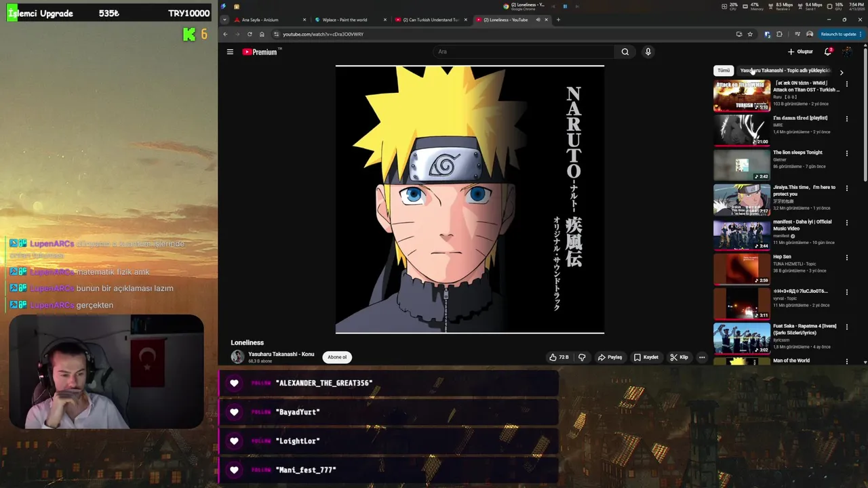868x488 pixels.
Task: Click the 'Abone ol' subscribe button
Action: [337, 357]
